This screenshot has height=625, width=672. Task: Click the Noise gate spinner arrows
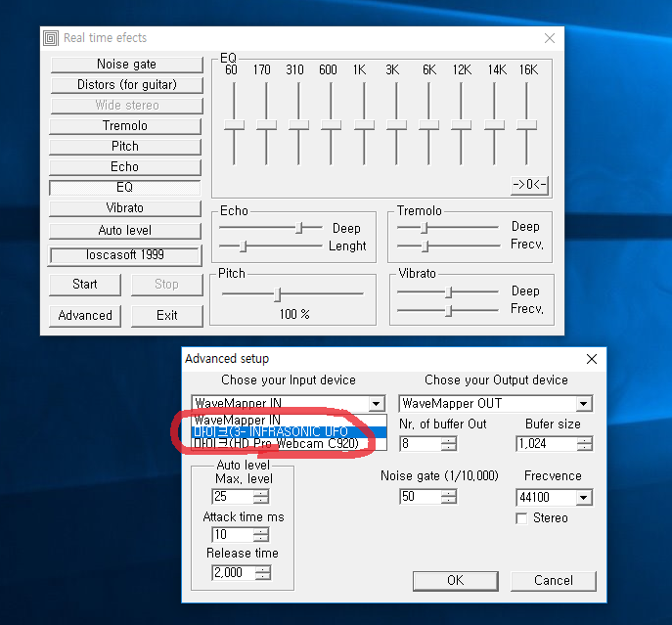449,497
